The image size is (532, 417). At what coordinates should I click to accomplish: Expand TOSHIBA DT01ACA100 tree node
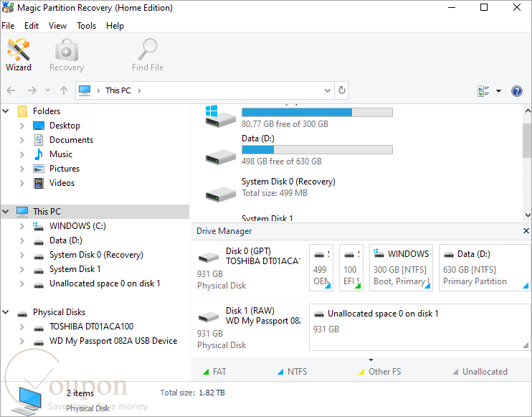click(22, 327)
